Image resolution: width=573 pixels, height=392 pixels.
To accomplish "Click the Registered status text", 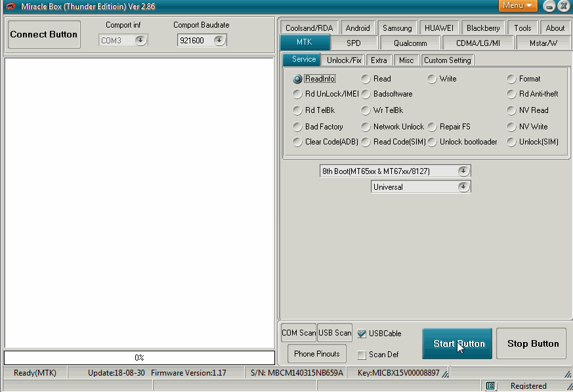I will click(x=528, y=386).
